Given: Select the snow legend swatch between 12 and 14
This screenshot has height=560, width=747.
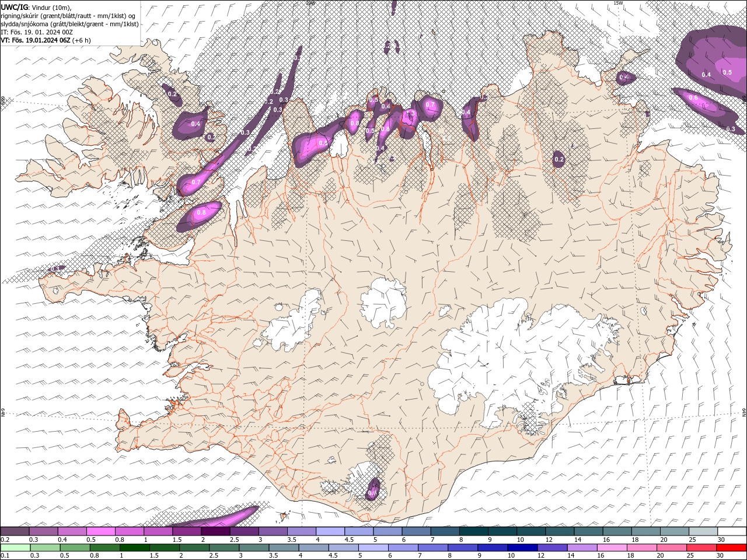Looking at the screenshot, I should [x=560, y=531].
